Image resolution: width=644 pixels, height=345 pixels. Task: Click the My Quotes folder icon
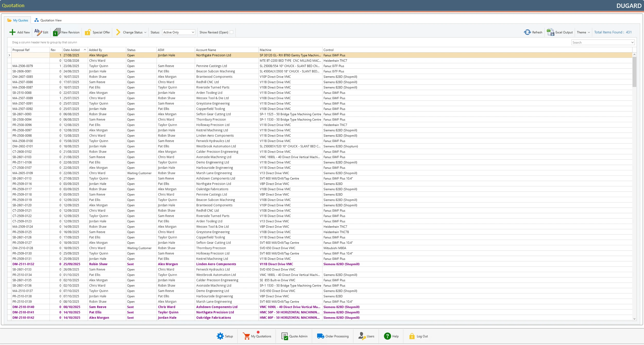(10, 20)
